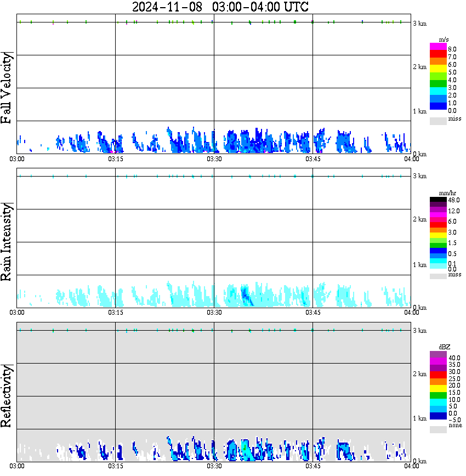Select the Reflectivity axis label
Image resolution: width=466 pixels, height=476 pixels.
tap(7, 396)
